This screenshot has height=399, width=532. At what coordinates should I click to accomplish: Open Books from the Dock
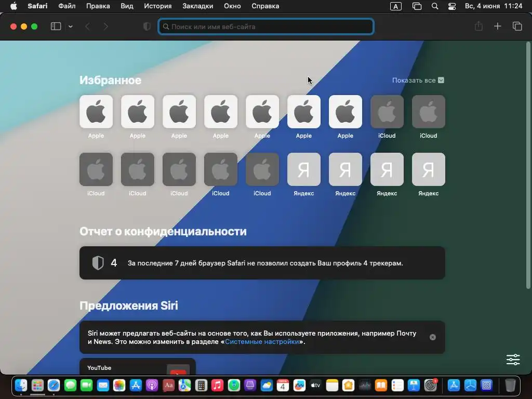[381, 385]
